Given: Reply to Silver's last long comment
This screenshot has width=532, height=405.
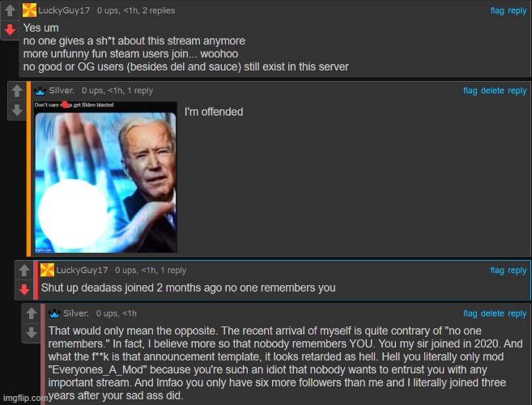Looking at the screenshot, I should pos(517,313).
